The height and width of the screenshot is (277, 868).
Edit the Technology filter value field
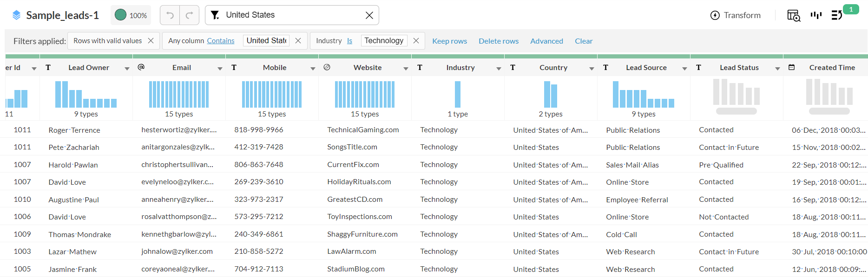[x=384, y=41]
